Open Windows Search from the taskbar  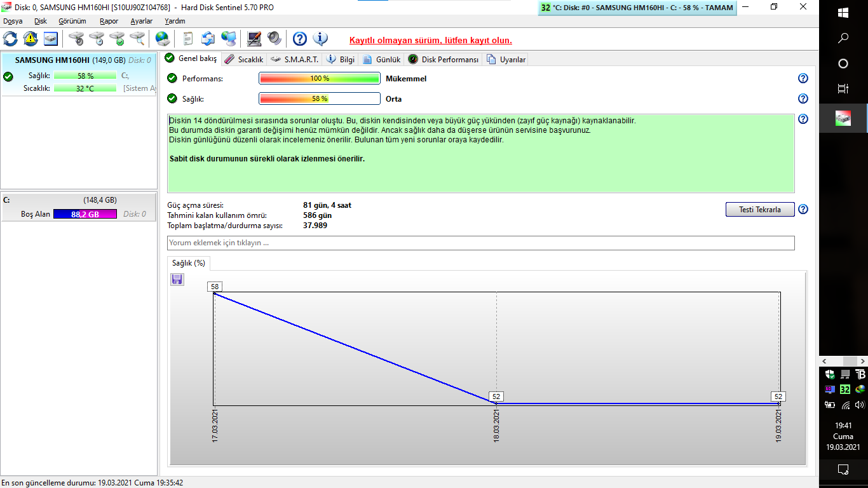843,38
